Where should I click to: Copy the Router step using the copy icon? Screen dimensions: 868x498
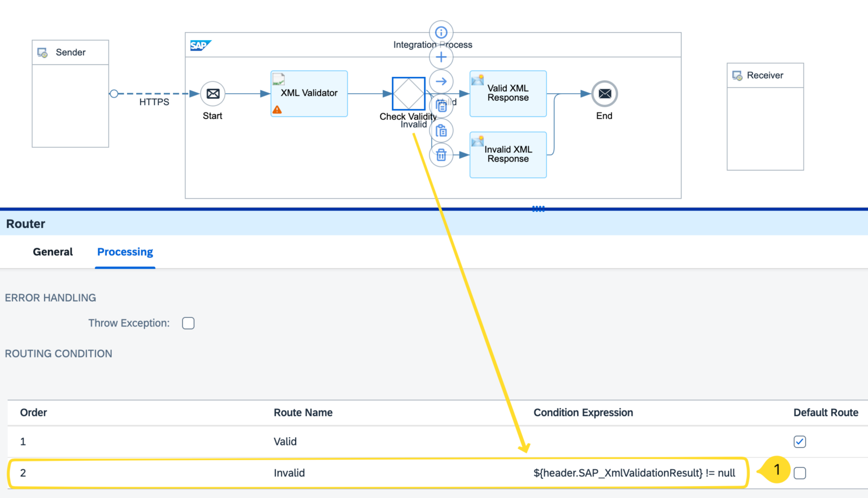tap(441, 106)
